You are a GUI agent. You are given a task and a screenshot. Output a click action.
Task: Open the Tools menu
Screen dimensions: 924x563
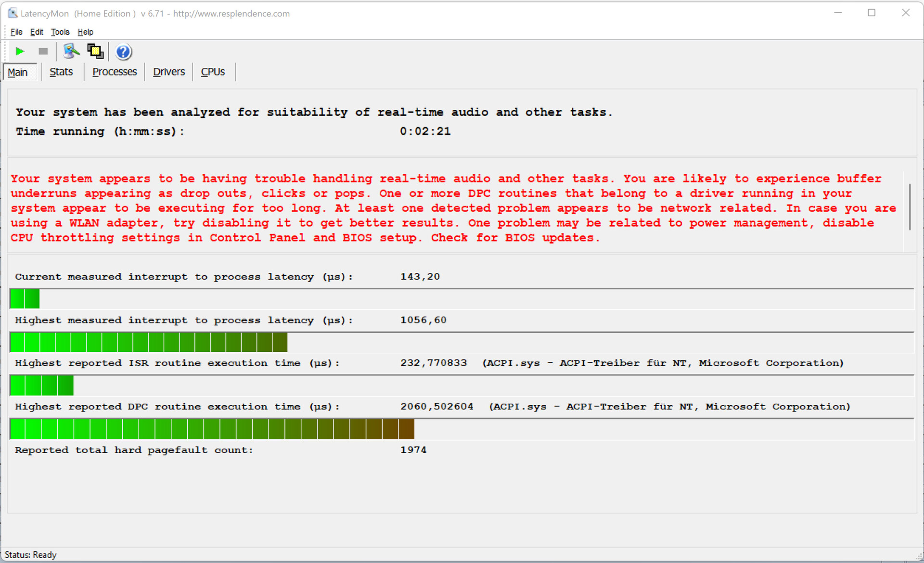(x=60, y=32)
